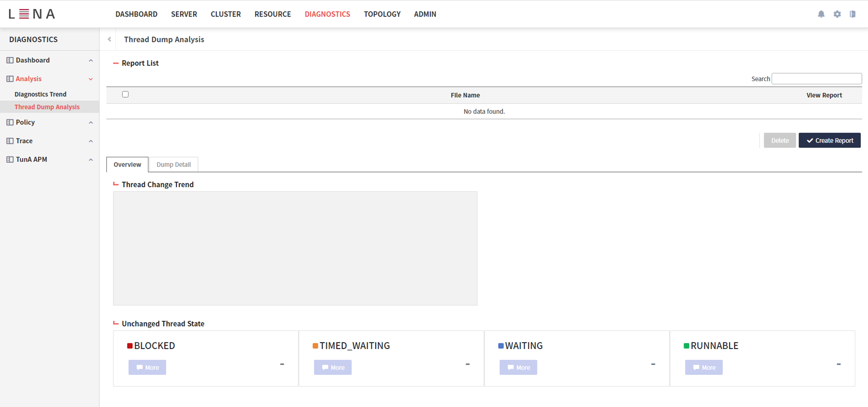Click the notification bell icon
The width and height of the screenshot is (868, 407).
click(821, 14)
